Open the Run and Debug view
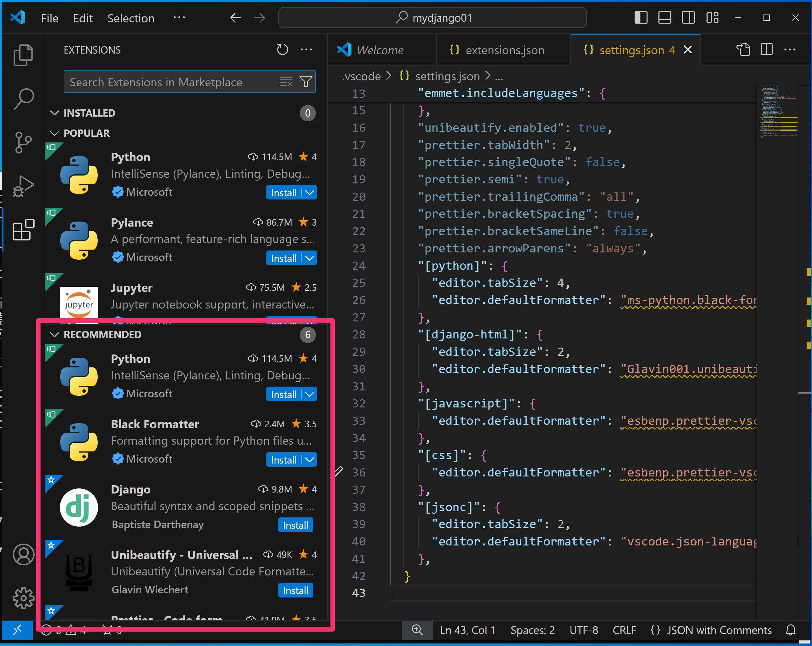 pos(23,186)
